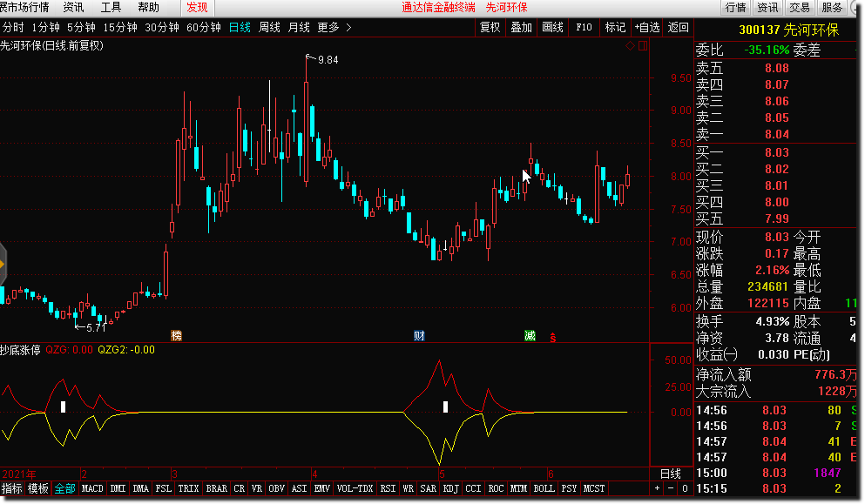Switch indicator to FSL

click(163, 488)
